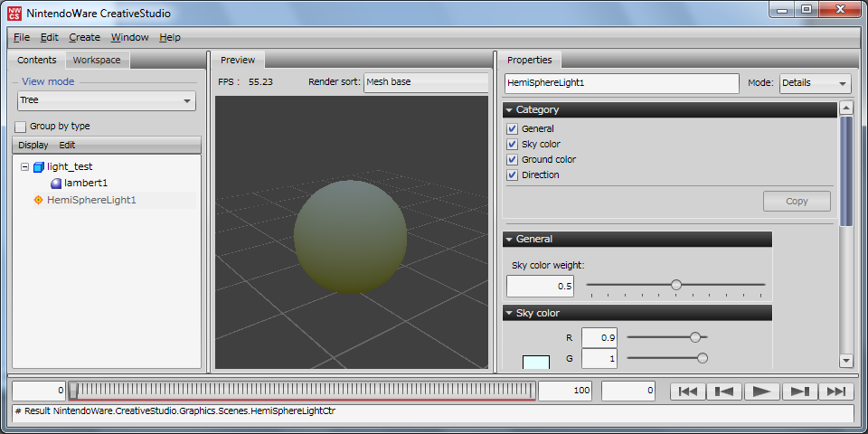Step back one frame
The height and width of the screenshot is (434, 868).
pyautogui.click(x=725, y=392)
